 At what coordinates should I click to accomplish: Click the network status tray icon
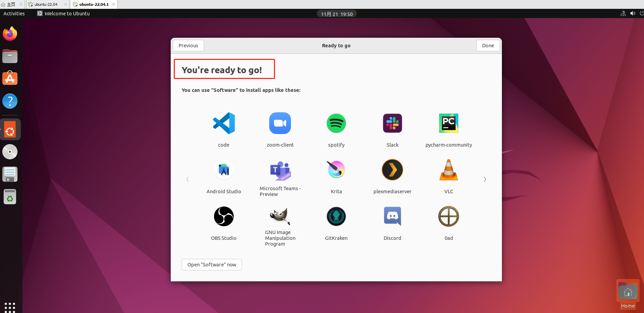(x=623, y=14)
